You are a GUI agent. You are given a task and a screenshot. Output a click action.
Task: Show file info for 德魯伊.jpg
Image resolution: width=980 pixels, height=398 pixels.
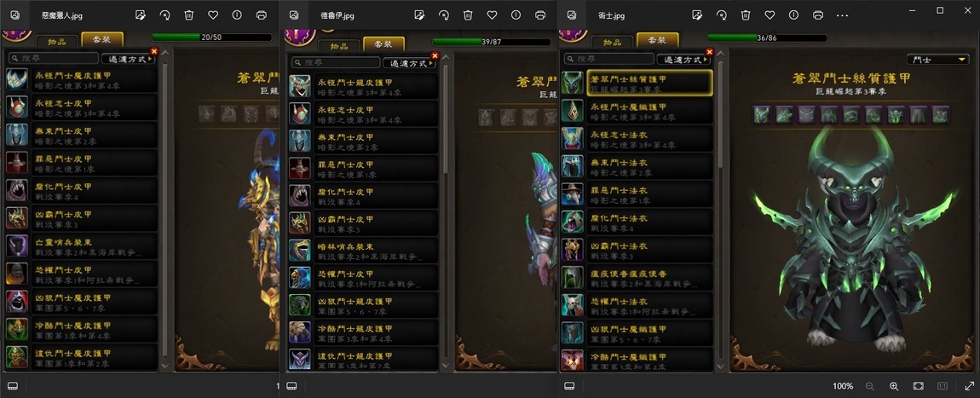516,15
